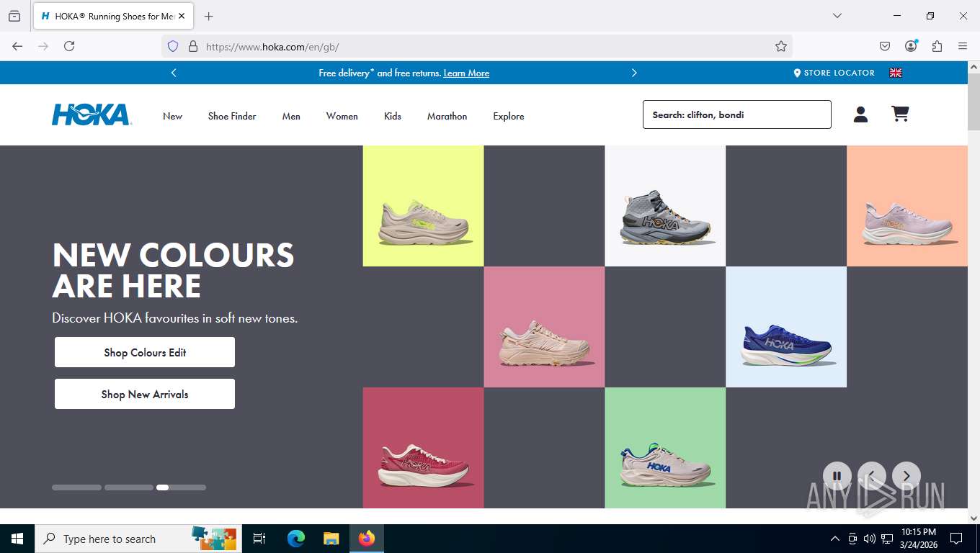Go to previous carousel slide

[x=872, y=476]
